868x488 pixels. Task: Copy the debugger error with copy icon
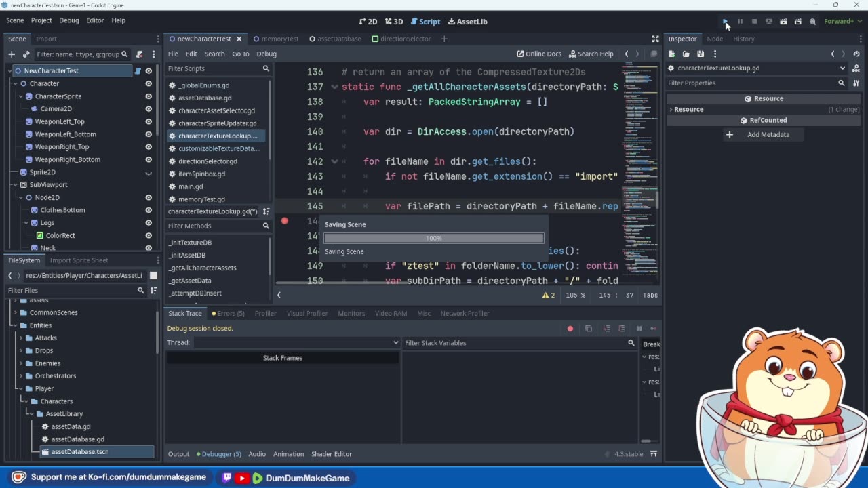point(589,329)
